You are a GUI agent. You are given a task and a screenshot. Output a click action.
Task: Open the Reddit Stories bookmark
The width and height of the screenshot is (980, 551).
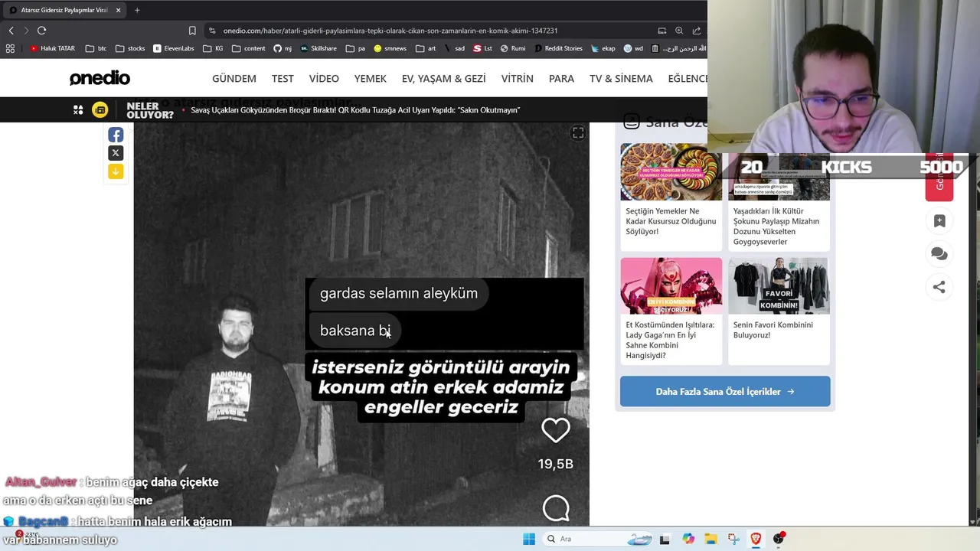tap(558, 48)
